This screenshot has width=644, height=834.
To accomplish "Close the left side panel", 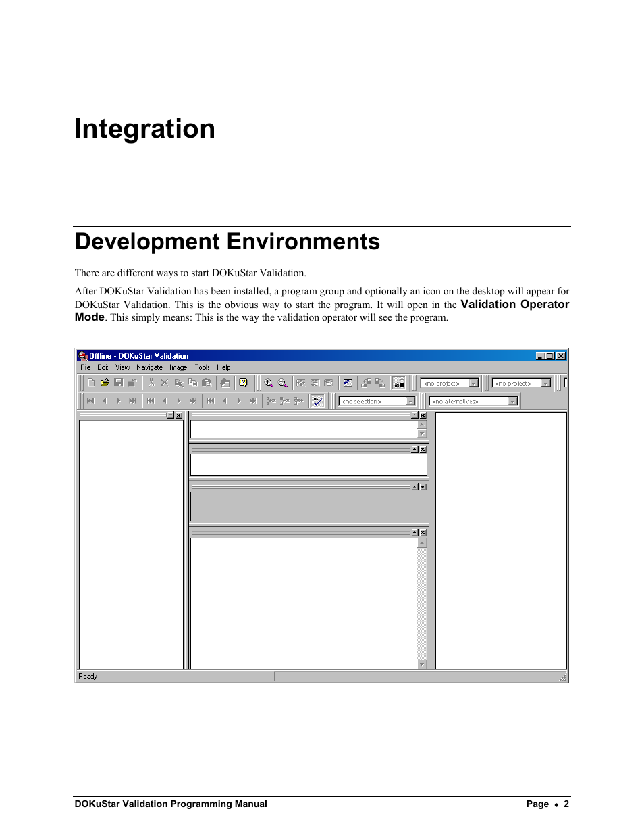I will point(179,415).
